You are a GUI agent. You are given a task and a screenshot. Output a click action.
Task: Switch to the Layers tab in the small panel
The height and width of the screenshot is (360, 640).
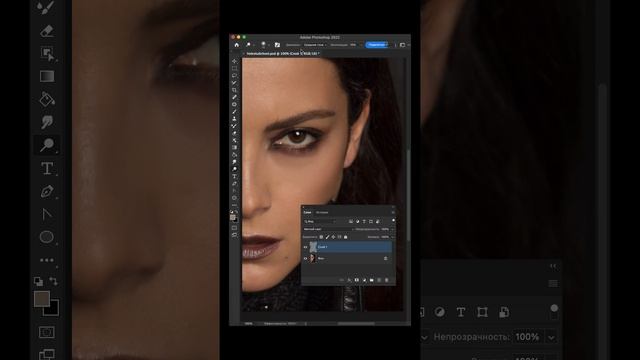pyautogui.click(x=307, y=212)
